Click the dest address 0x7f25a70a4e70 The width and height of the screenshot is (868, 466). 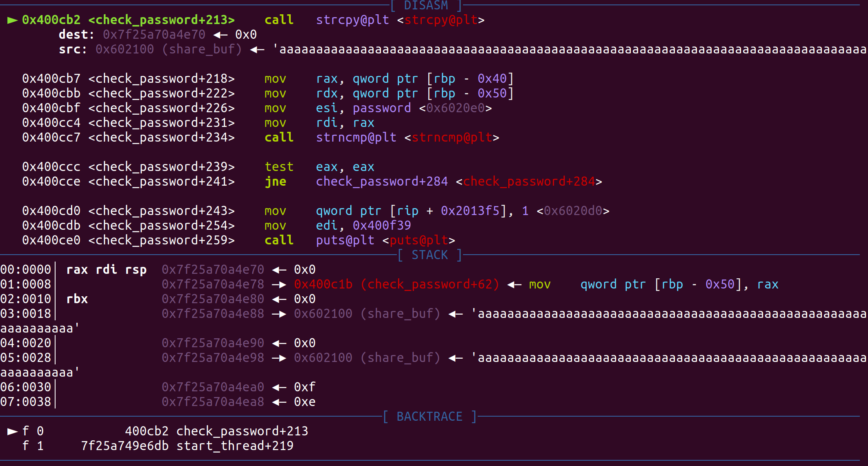point(154,35)
